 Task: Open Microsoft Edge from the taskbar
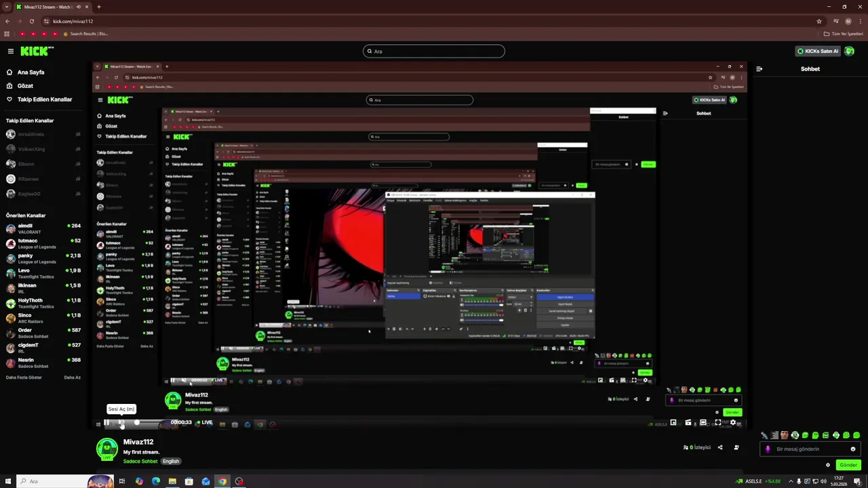pyautogui.click(x=156, y=481)
